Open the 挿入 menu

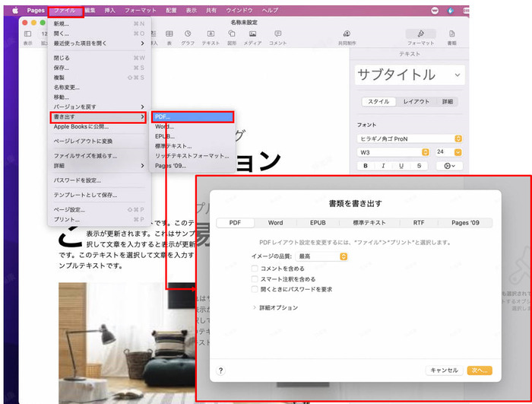tap(109, 11)
